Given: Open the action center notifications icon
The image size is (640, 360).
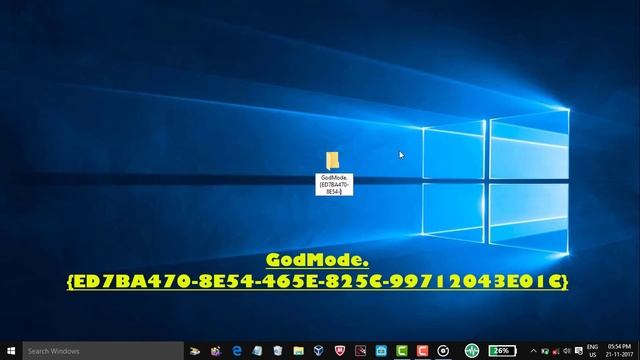Looking at the screenshot, I should click(x=578, y=351).
